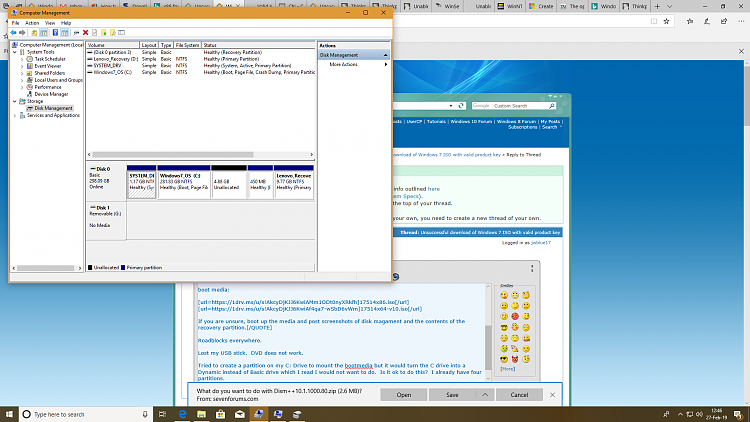Click the Add notes pen icon in Edge

point(707,21)
